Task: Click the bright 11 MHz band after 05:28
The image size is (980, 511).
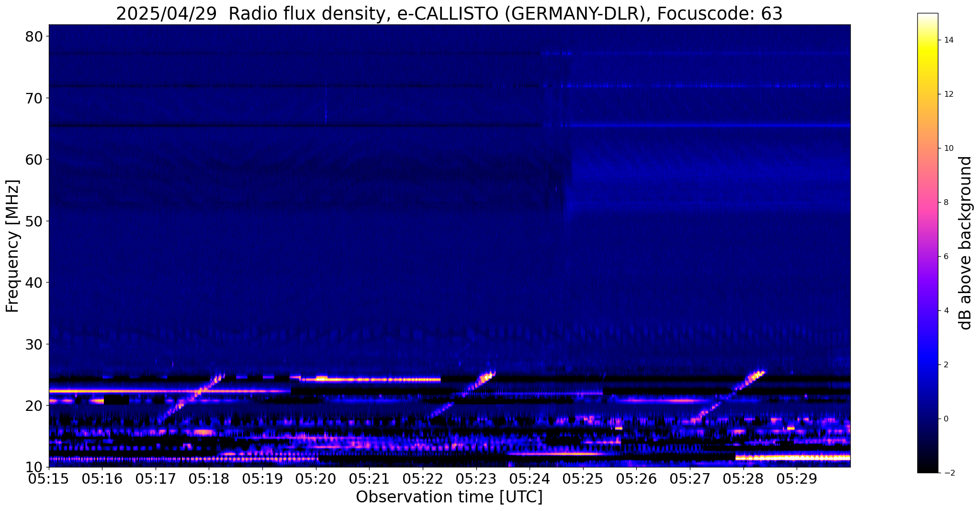Action: coord(793,458)
